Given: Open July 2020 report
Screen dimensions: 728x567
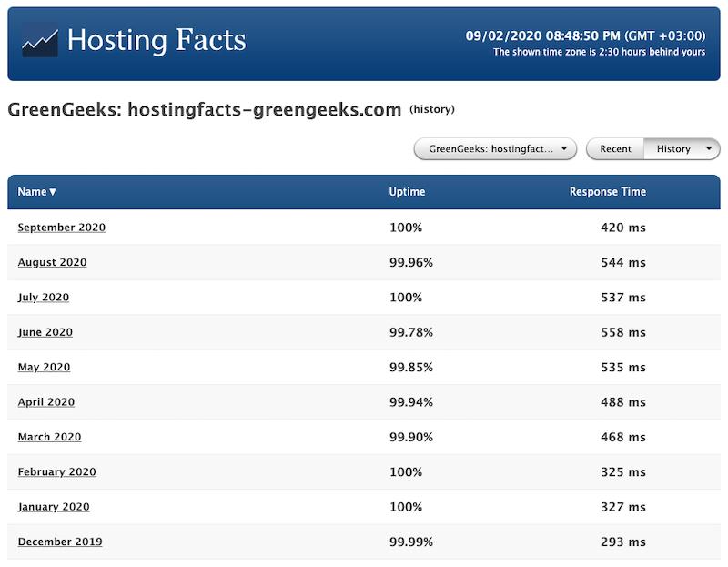Looking at the screenshot, I should tap(43, 298).
